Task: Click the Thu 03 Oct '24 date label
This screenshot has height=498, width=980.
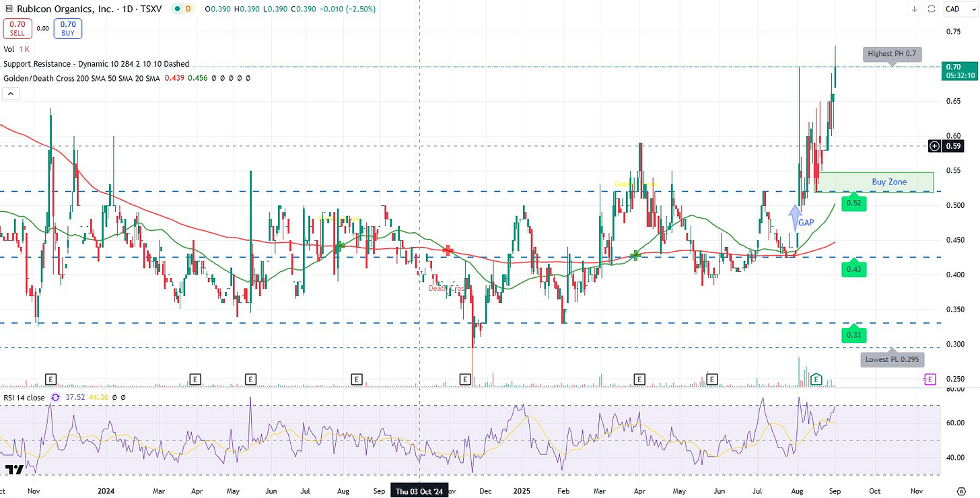Action: tap(420, 491)
